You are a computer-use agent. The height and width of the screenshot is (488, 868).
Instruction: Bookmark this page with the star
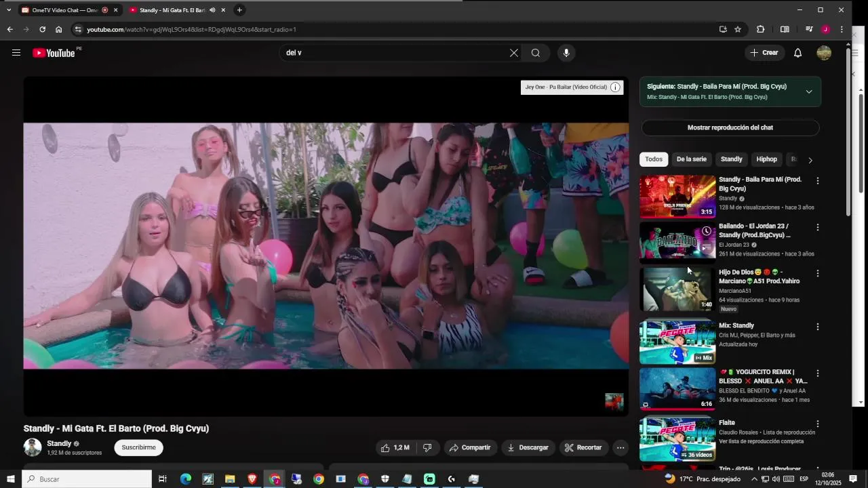pyautogui.click(x=738, y=29)
